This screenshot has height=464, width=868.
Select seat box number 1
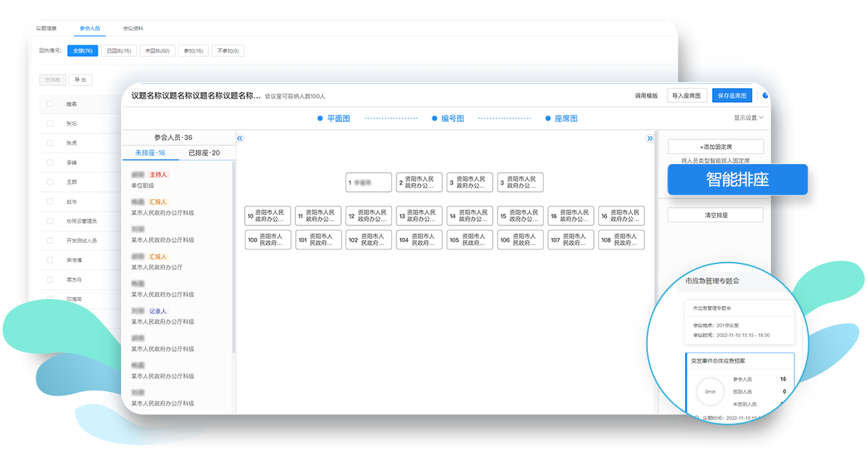coord(369,182)
